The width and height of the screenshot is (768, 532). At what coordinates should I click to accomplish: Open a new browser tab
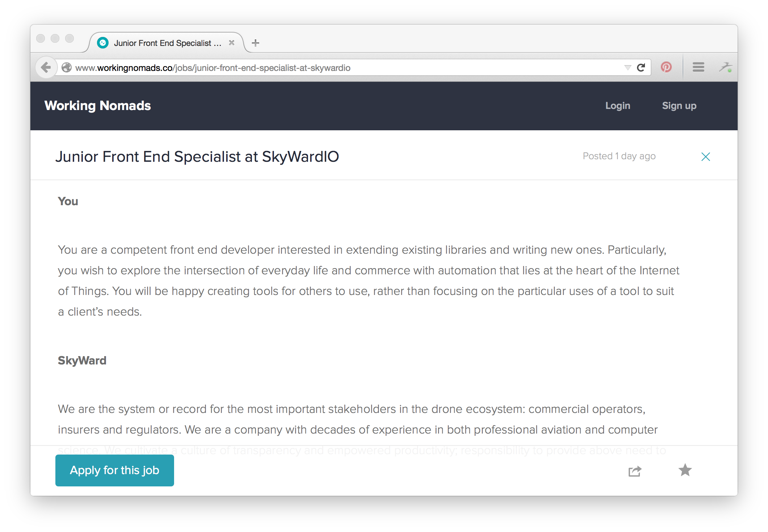(256, 43)
